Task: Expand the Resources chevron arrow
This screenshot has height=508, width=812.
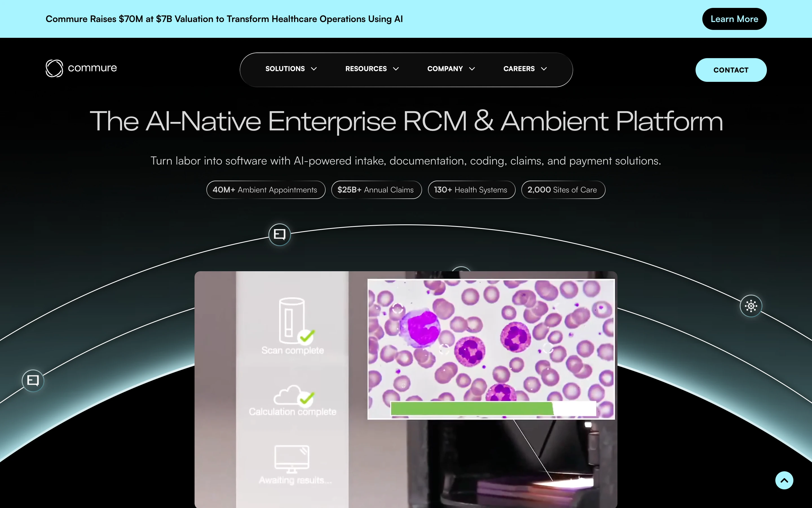Action: tap(396, 69)
